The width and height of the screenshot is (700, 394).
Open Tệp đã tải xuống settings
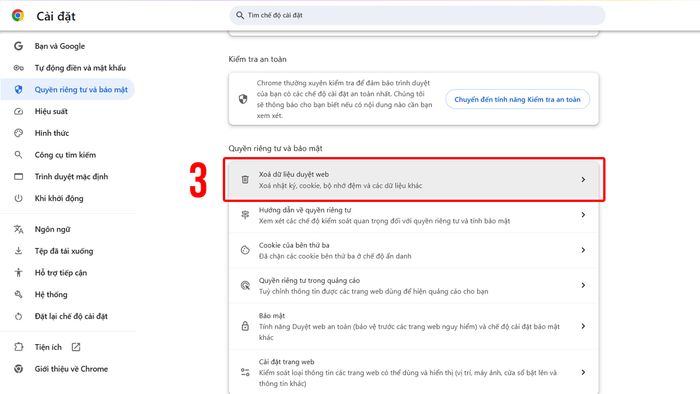coord(64,251)
